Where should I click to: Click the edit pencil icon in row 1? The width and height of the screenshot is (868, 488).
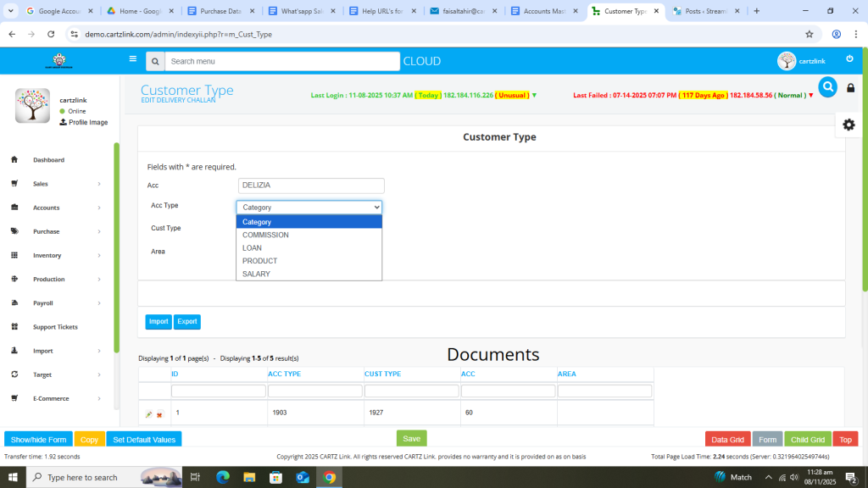click(x=149, y=414)
